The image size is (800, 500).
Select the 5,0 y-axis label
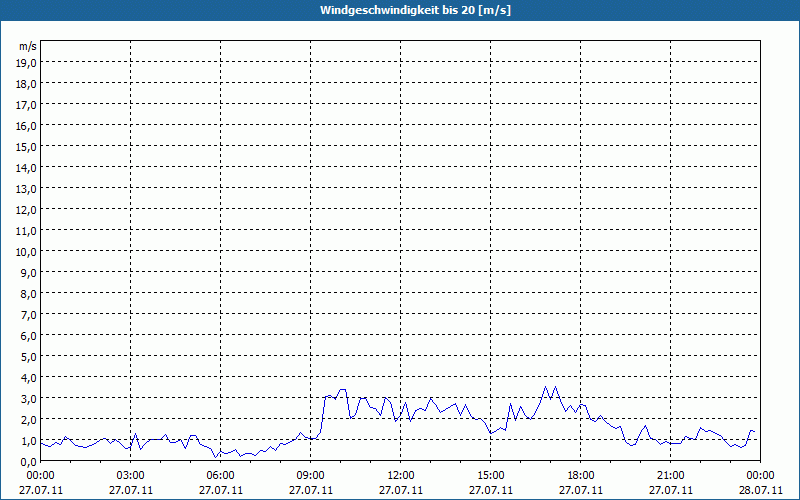coord(28,357)
